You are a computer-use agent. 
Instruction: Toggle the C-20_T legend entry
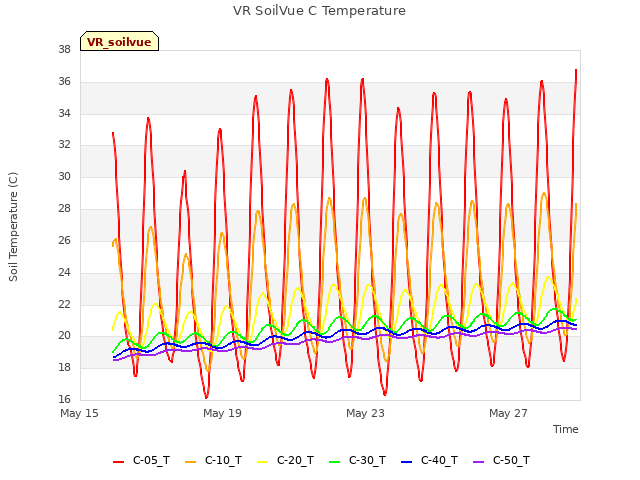tap(285, 460)
